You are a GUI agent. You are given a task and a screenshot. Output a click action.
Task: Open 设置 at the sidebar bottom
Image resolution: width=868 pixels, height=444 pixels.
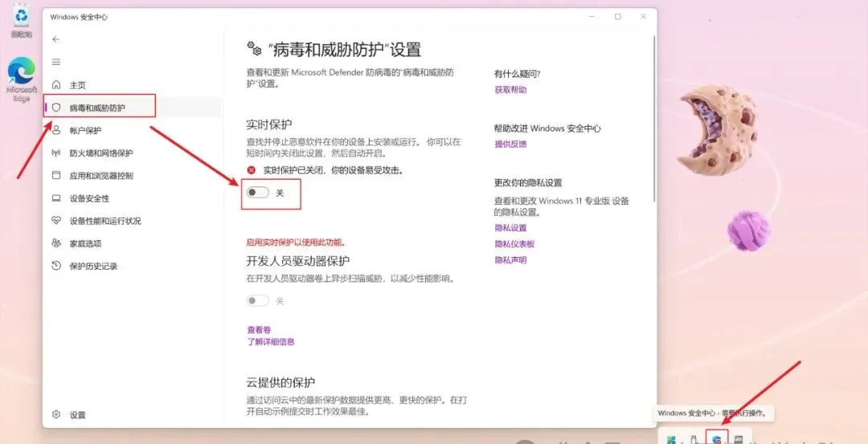click(77, 415)
